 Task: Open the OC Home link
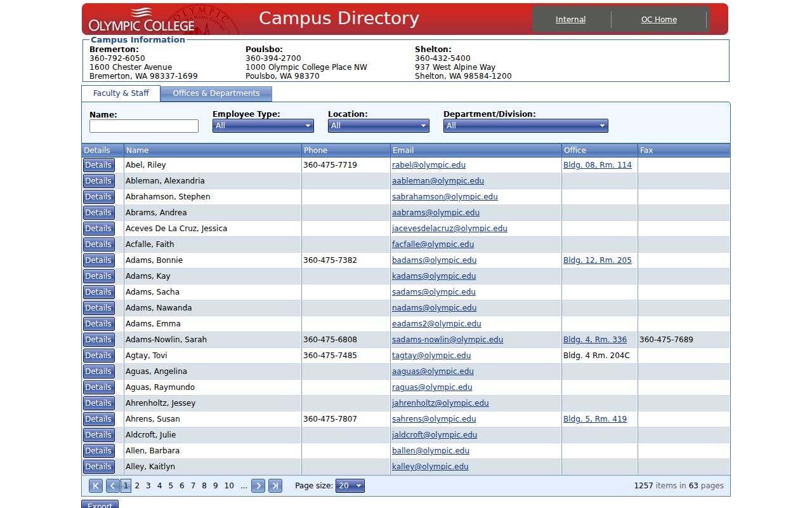(659, 20)
